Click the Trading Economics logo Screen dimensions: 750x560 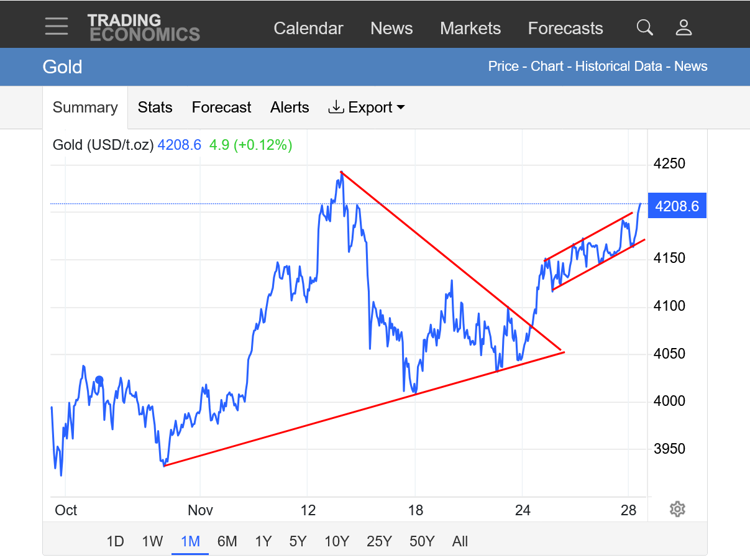coord(143,28)
